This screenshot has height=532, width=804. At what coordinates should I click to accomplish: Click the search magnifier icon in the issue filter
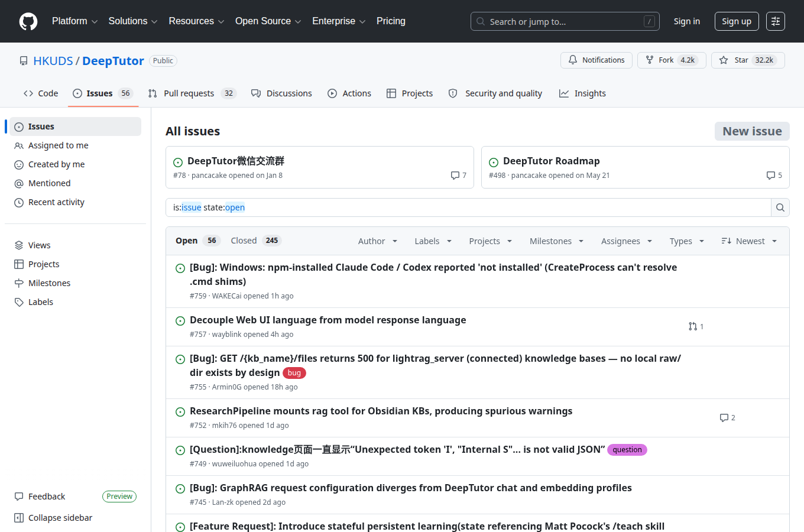tap(780, 207)
